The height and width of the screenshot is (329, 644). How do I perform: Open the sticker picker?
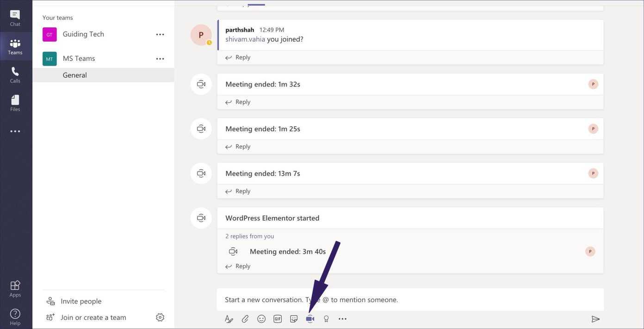(x=294, y=319)
